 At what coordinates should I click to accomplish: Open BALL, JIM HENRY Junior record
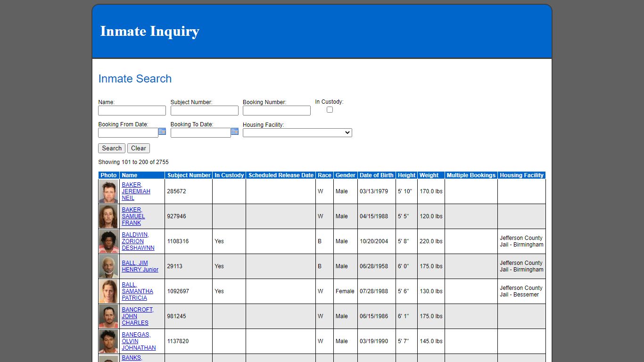click(x=140, y=266)
